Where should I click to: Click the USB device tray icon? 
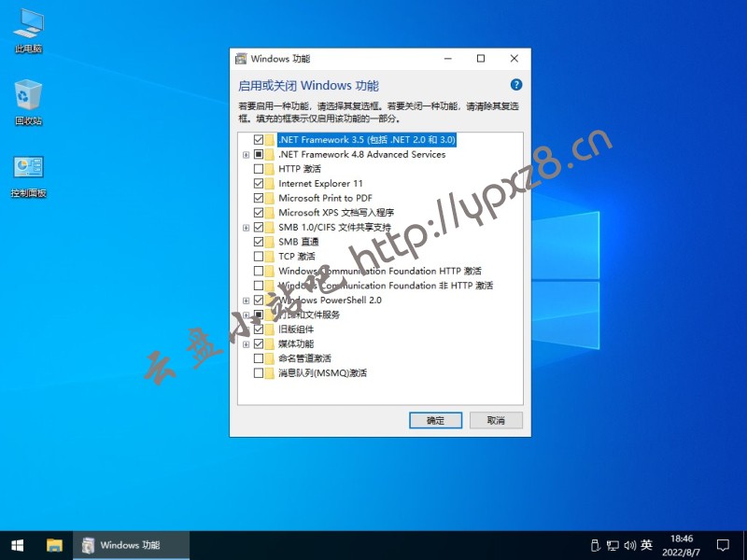(x=595, y=545)
